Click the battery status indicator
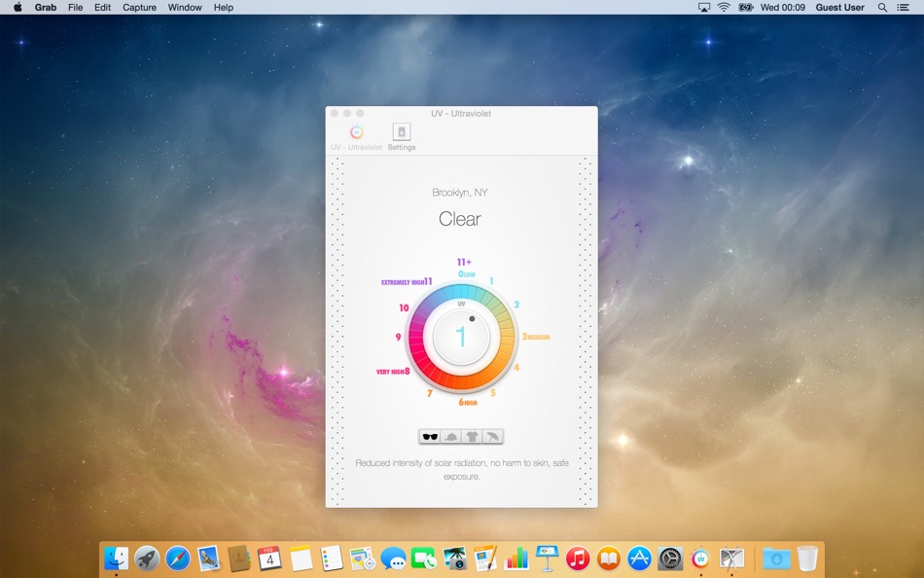This screenshot has width=924, height=578. click(x=747, y=7)
